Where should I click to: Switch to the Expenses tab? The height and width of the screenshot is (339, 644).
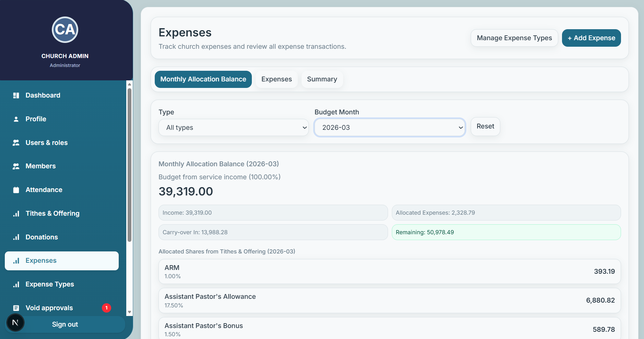tap(276, 79)
